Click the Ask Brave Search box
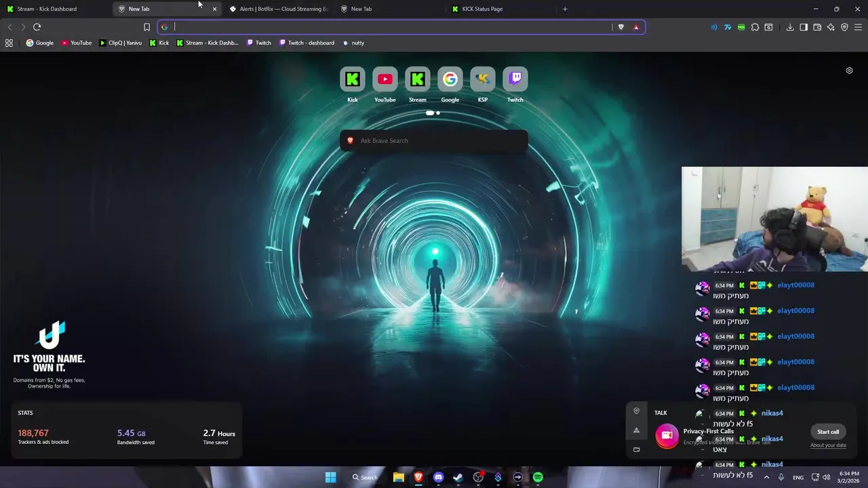This screenshot has width=868, height=488. click(434, 140)
